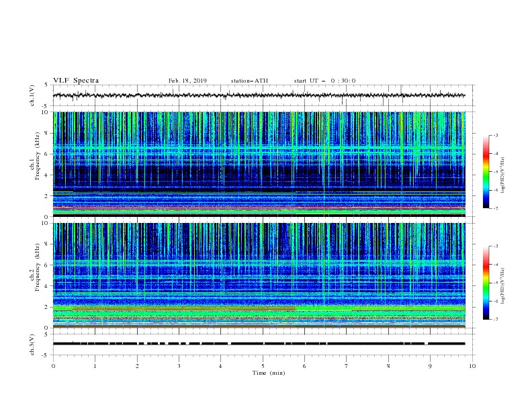Select the ch.2 color bar log(PSD) label
Screen dimensions: 532x411
502,286
